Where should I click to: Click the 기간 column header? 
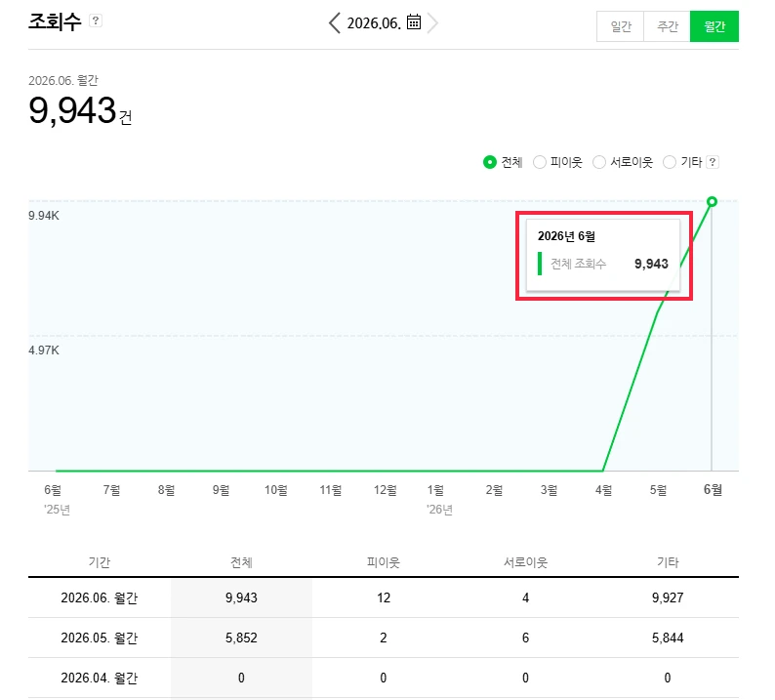100,562
